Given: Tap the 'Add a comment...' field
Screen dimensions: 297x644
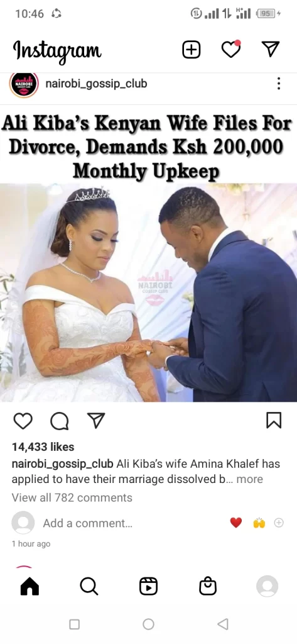Looking at the screenshot, I should pos(87,523).
